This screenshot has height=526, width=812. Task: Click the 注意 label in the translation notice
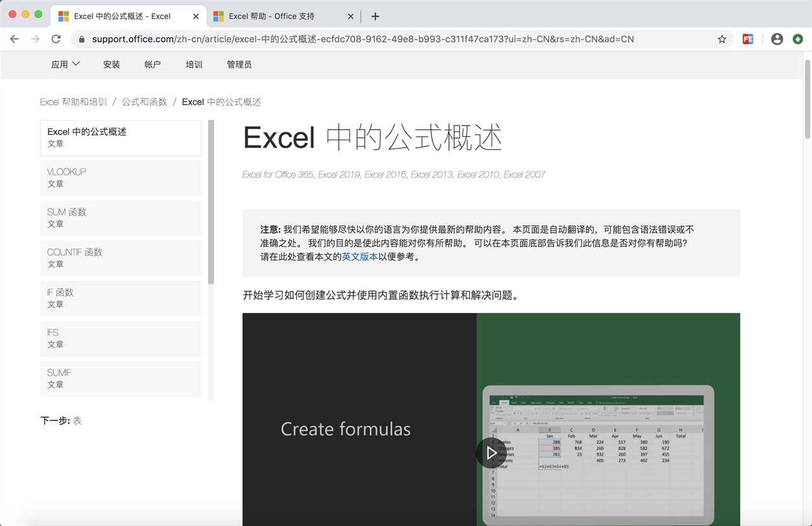[270, 229]
